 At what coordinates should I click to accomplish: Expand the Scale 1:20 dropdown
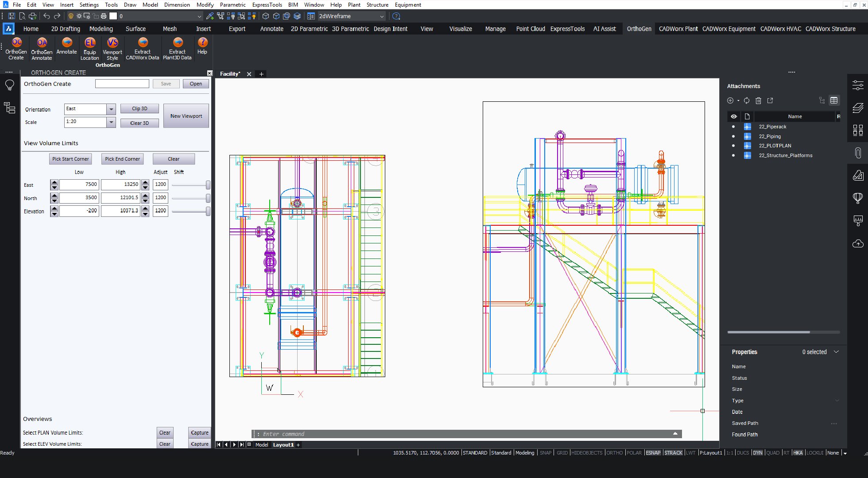(112, 122)
